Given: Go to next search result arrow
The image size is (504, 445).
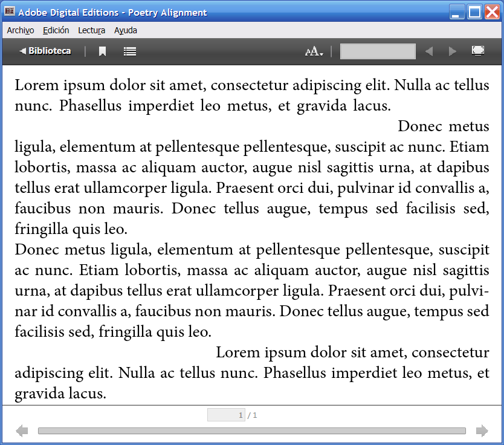Looking at the screenshot, I should pos(452,51).
